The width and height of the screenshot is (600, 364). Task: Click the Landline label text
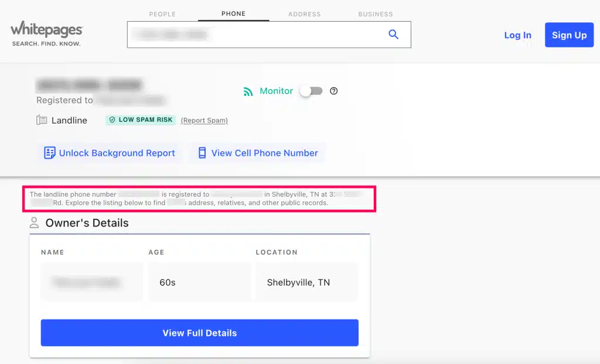coord(69,121)
